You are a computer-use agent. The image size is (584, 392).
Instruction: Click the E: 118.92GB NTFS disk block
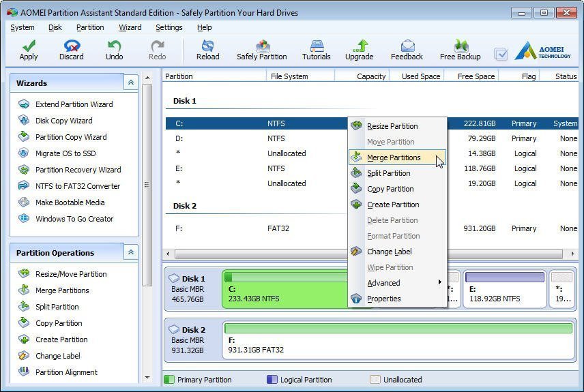pyautogui.click(x=505, y=289)
